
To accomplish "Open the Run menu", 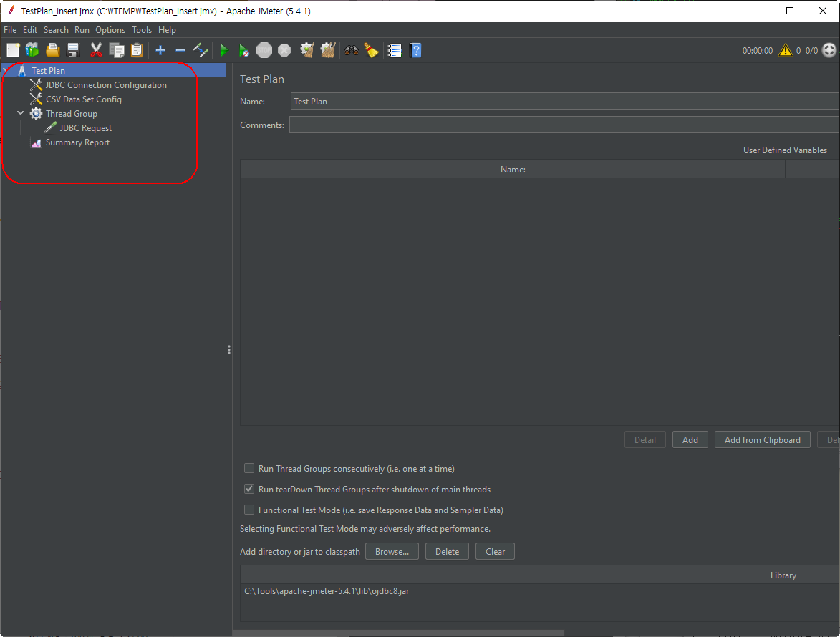I will pyautogui.click(x=82, y=30).
